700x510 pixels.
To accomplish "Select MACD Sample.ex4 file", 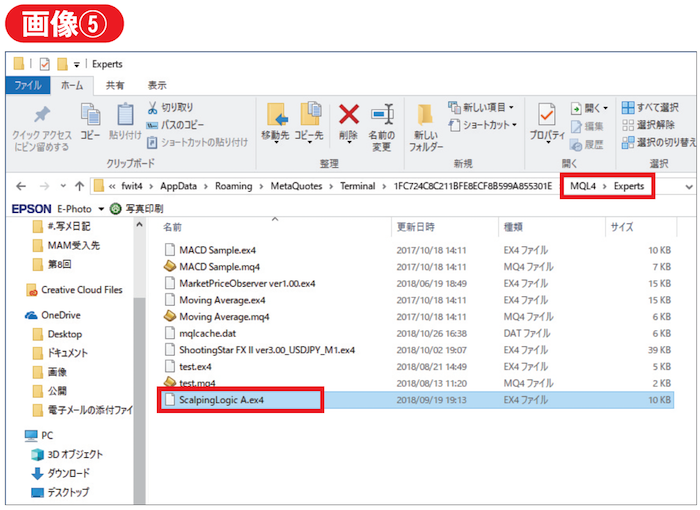I will coord(417,250).
